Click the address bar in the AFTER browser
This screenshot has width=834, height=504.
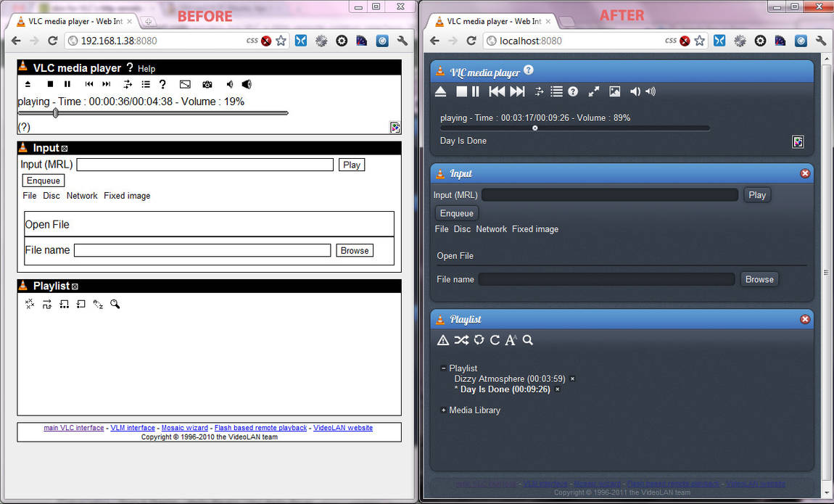point(579,41)
